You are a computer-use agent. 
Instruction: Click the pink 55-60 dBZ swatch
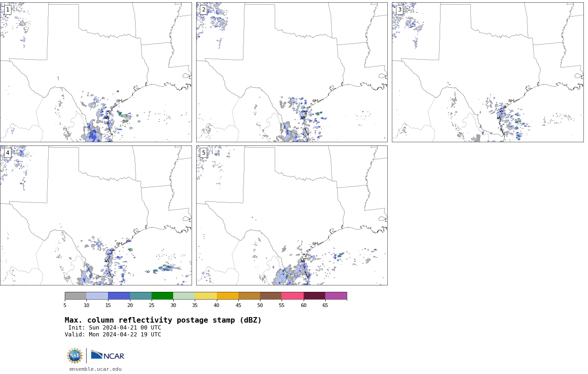293,296
